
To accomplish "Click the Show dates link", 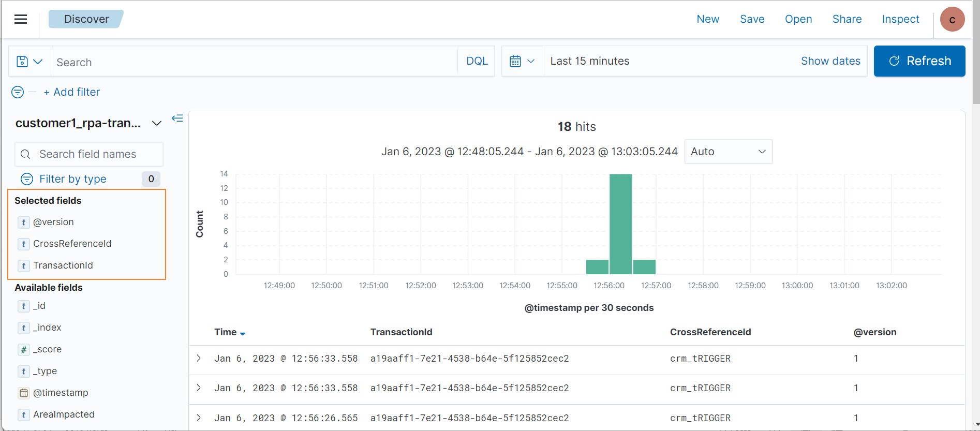I will 830,61.
